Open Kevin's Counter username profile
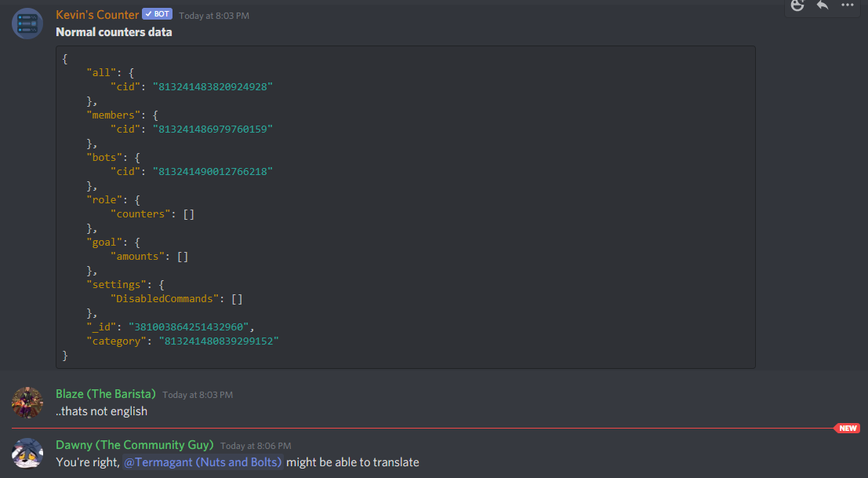The image size is (868, 478). tap(97, 15)
